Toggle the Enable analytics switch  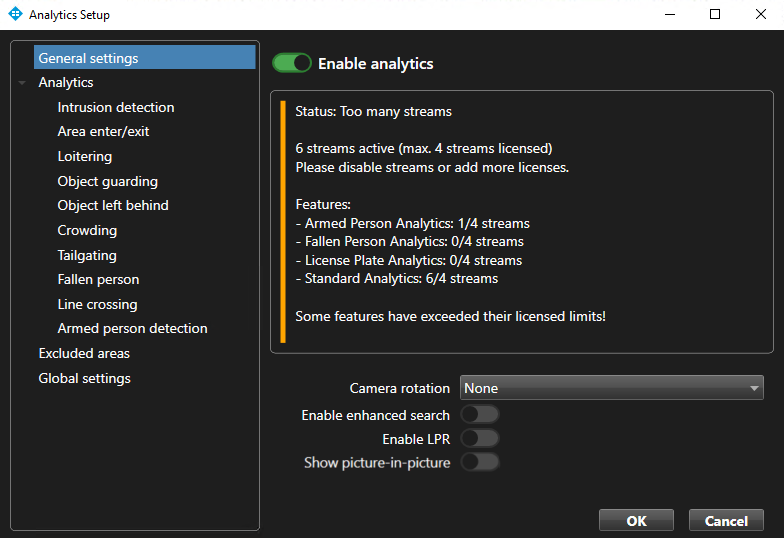click(291, 63)
